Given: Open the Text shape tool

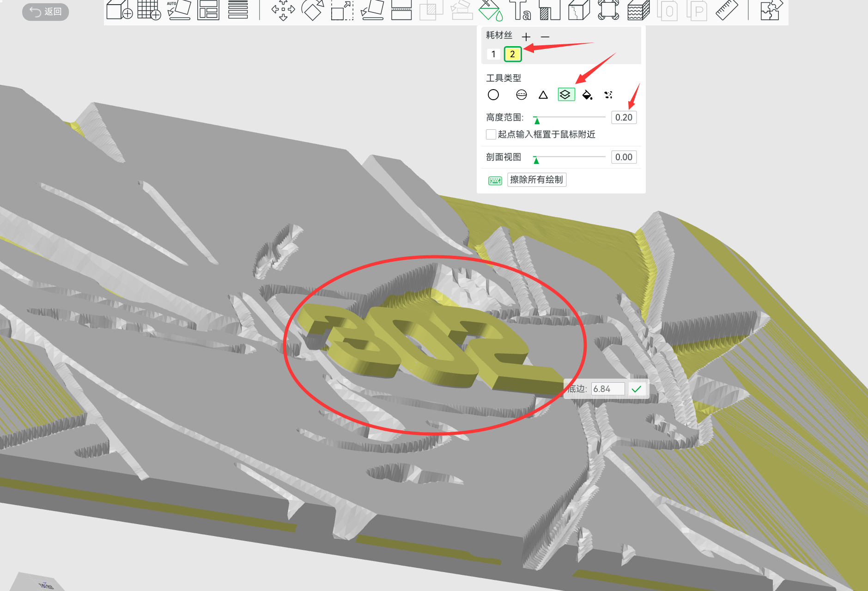Looking at the screenshot, I should point(520,10).
